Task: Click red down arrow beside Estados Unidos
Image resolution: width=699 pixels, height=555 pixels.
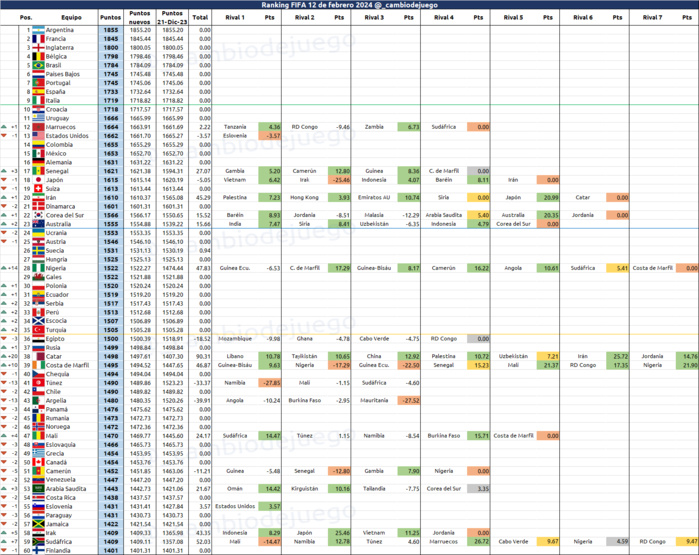Action: (x=6, y=136)
